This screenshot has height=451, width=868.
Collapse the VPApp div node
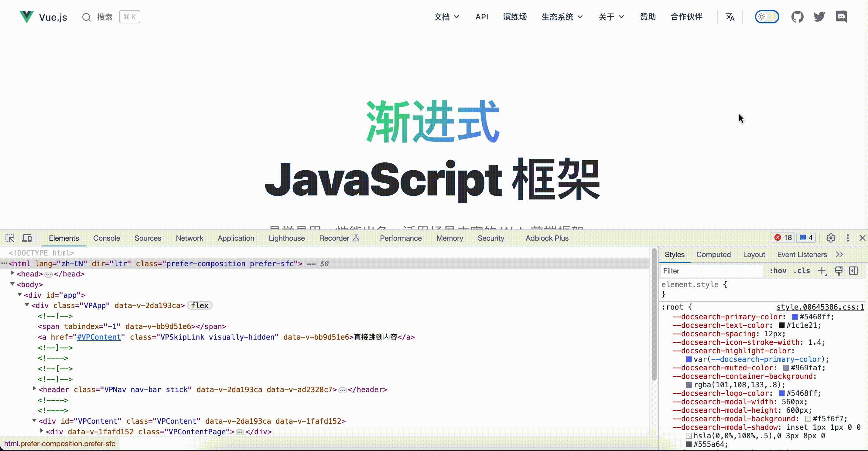pyautogui.click(x=27, y=305)
